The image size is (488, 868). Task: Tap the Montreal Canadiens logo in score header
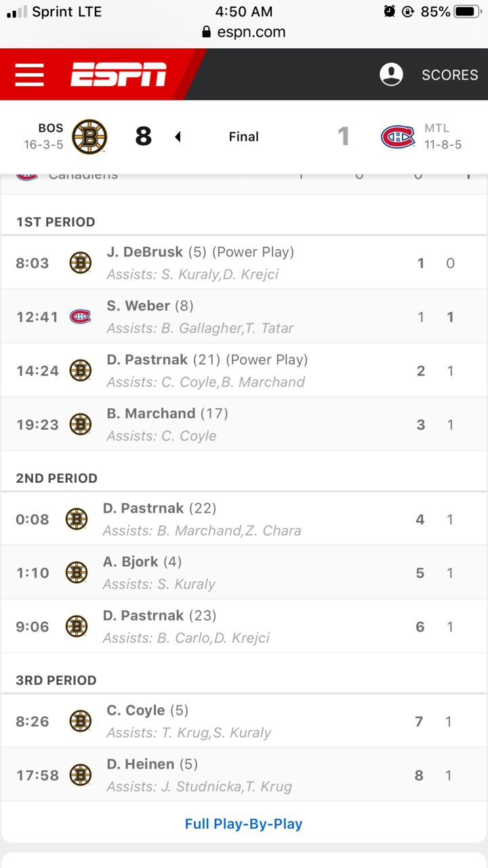tap(398, 136)
